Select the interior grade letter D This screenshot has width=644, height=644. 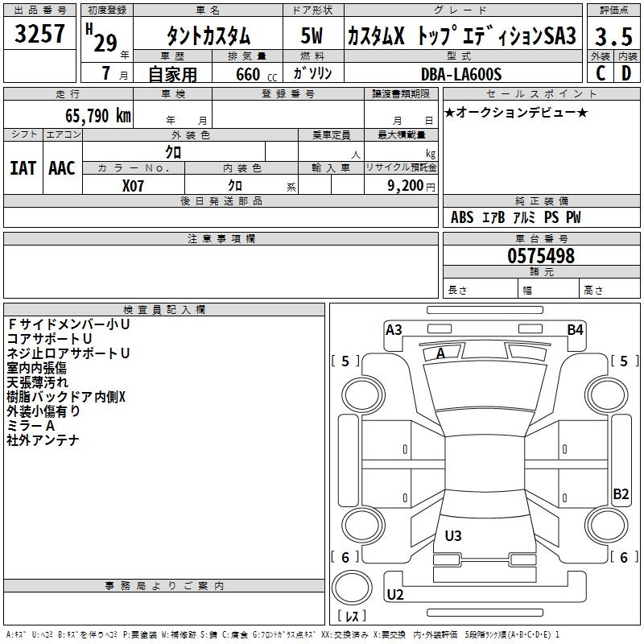[626, 73]
